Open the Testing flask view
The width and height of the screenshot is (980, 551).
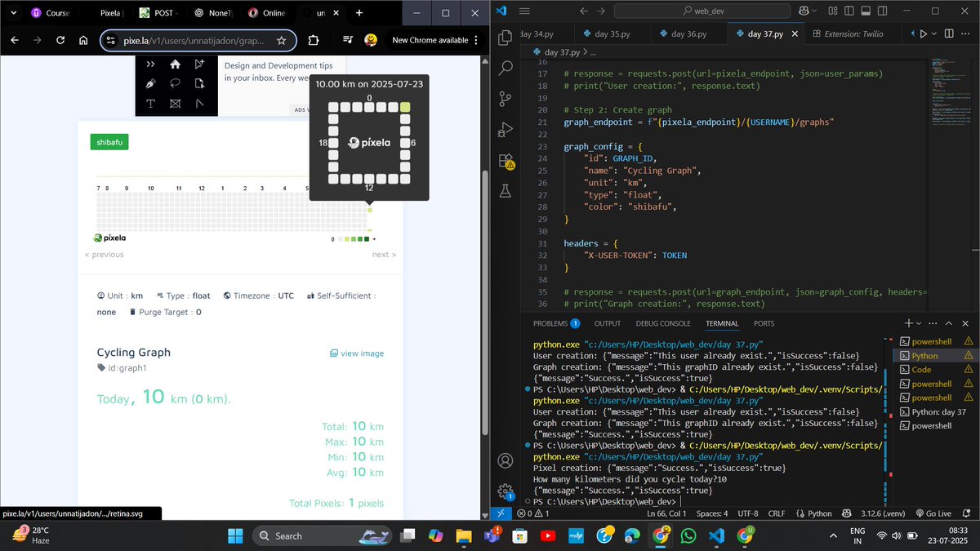coord(506,191)
